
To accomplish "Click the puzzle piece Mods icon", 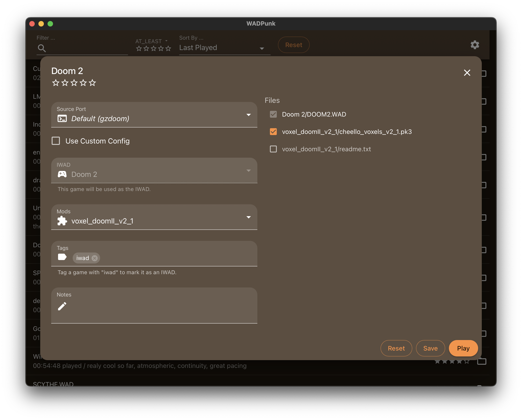I will pyautogui.click(x=62, y=221).
